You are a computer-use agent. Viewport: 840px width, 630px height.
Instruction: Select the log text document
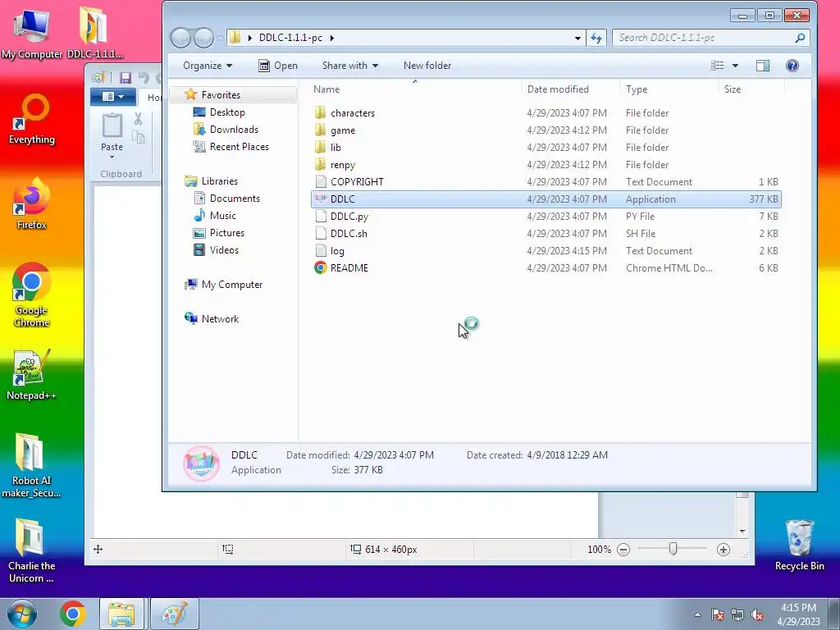point(546,251)
